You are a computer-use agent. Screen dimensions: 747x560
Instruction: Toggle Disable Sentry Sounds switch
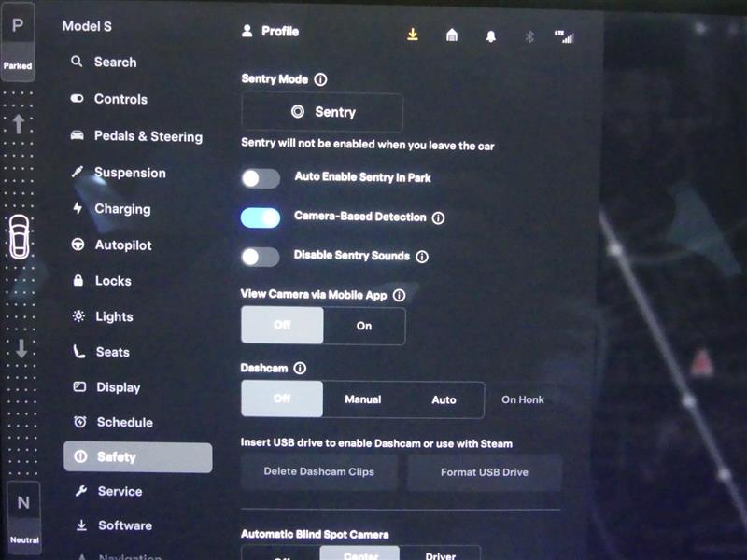pyautogui.click(x=261, y=258)
